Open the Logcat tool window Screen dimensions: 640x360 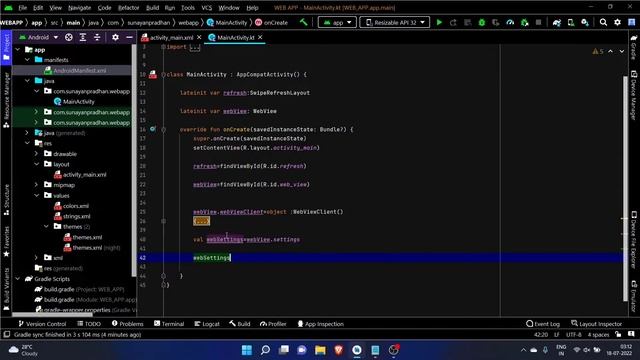point(207,324)
